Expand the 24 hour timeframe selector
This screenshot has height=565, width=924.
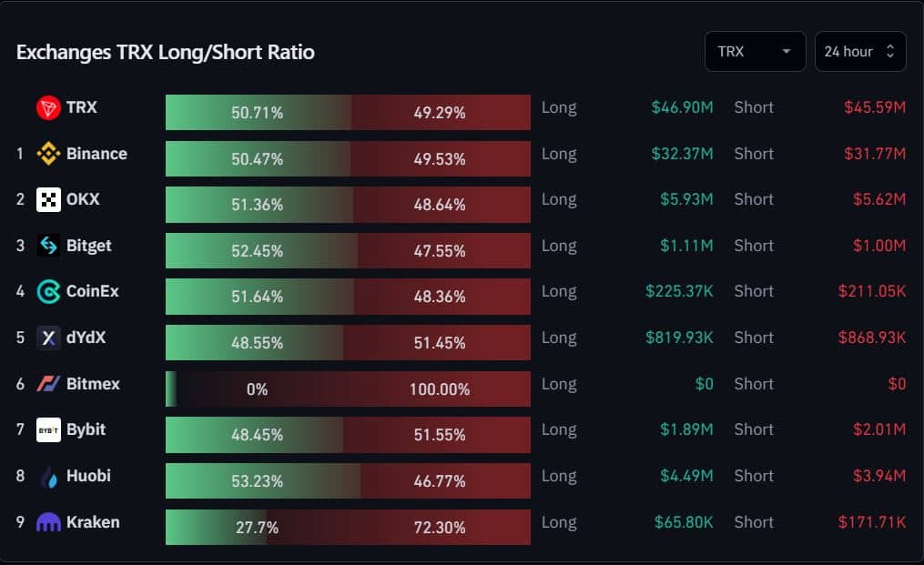coord(859,52)
